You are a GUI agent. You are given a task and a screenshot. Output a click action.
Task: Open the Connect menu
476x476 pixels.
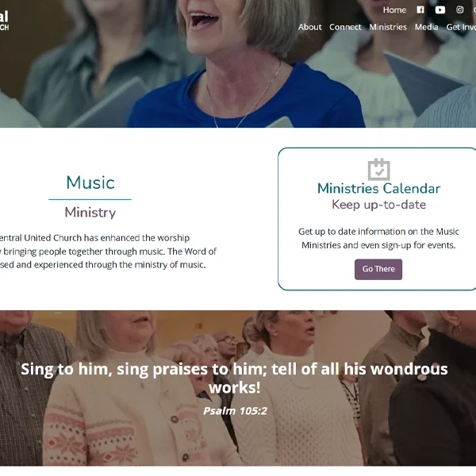[x=345, y=27]
